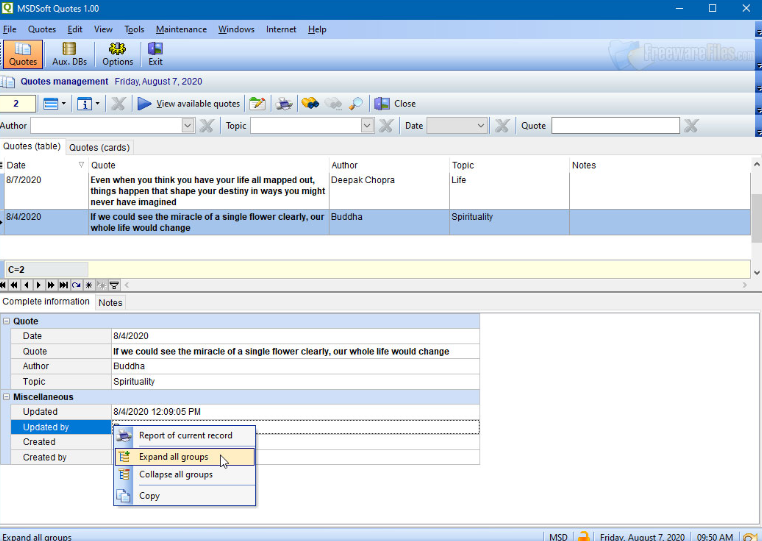
Task: Click the table vertical scrollbar thumb
Action: click(756, 218)
